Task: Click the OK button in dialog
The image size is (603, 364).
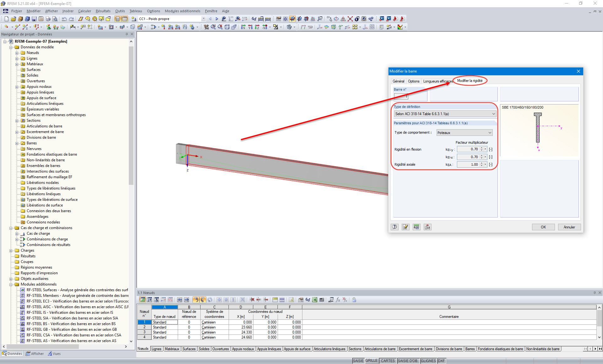Action: click(543, 227)
